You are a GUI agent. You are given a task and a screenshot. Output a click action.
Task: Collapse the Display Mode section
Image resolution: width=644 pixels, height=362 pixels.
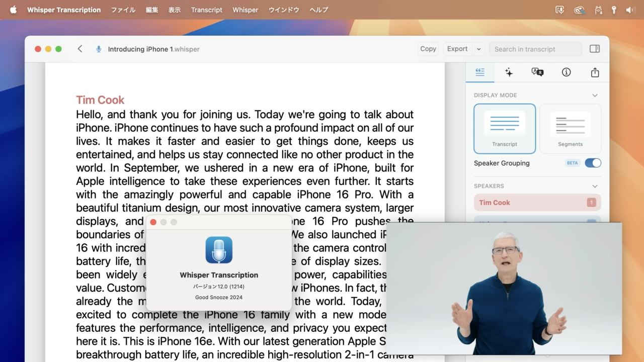[595, 96]
